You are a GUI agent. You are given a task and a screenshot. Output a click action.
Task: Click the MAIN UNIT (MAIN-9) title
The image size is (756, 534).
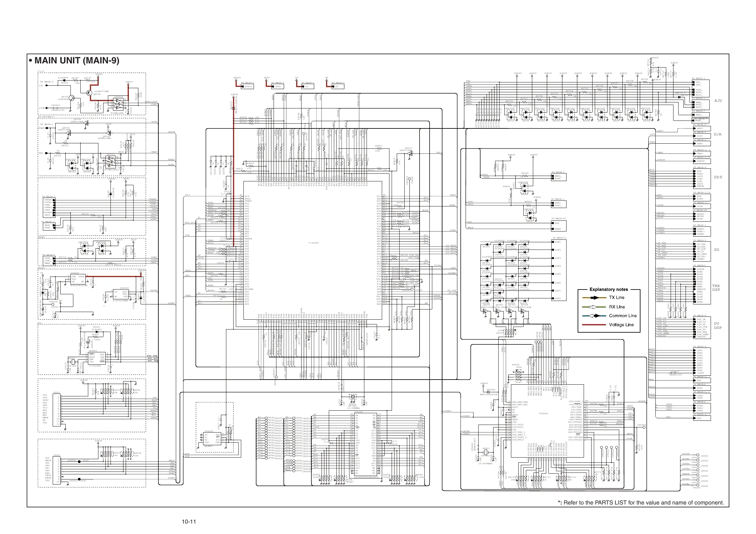point(77,61)
